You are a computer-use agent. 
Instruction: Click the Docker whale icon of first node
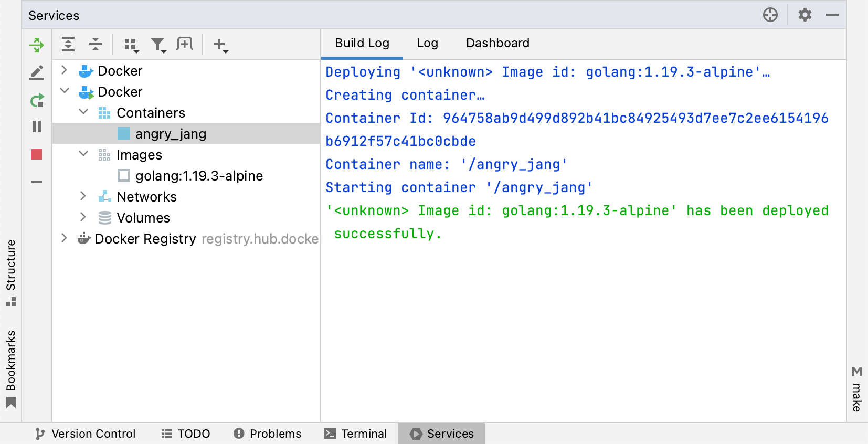(x=86, y=71)
